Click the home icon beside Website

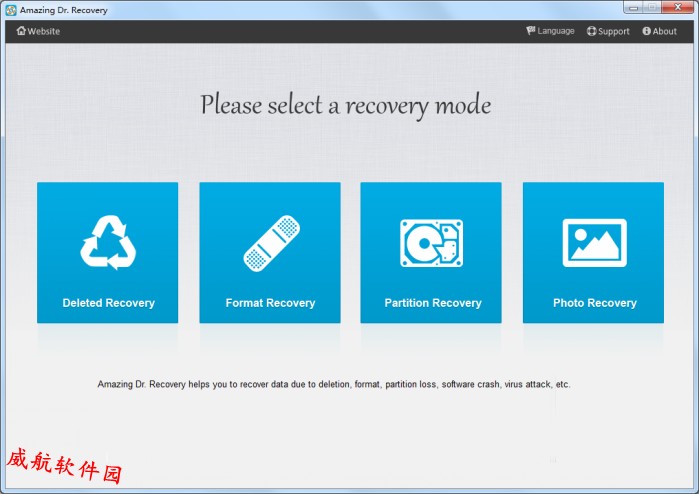point(21,31)
